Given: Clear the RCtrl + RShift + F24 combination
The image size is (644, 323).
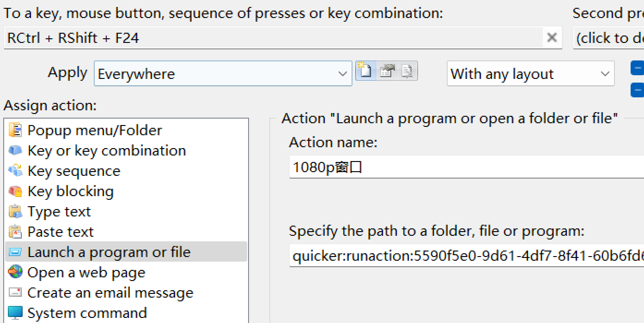Looking at the screenshot, I should coord(552,38).
